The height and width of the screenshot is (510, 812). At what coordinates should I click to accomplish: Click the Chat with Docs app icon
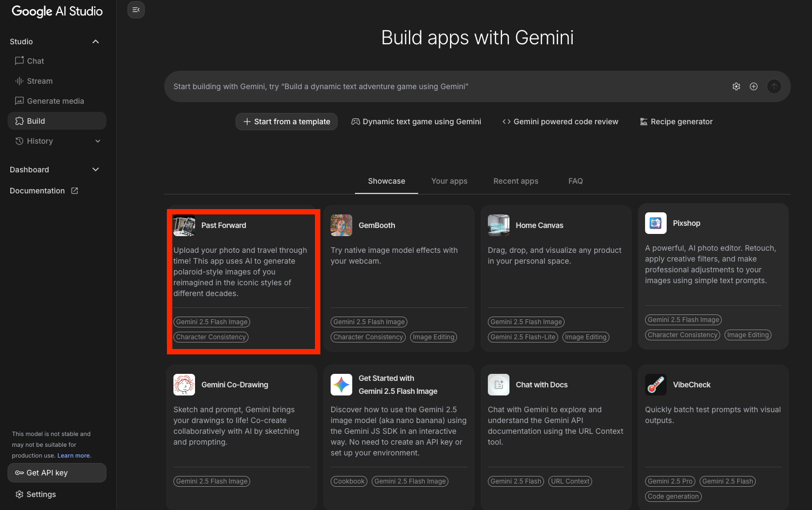pyautogui.click(x=499, y=385)
